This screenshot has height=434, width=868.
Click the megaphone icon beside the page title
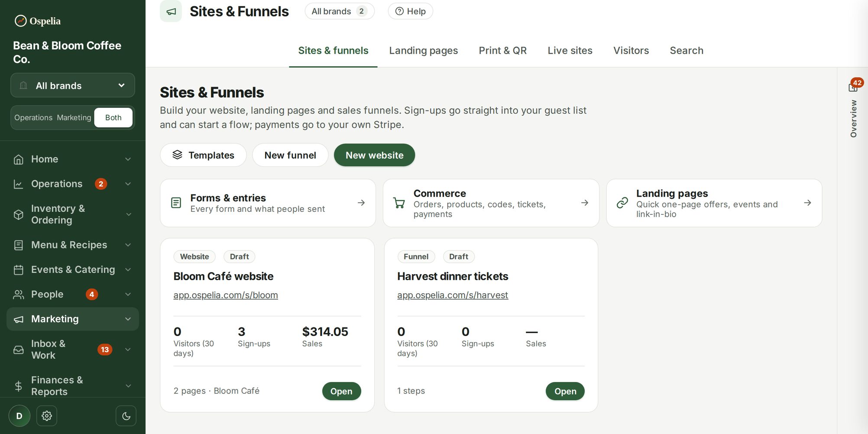coord(171,11)
